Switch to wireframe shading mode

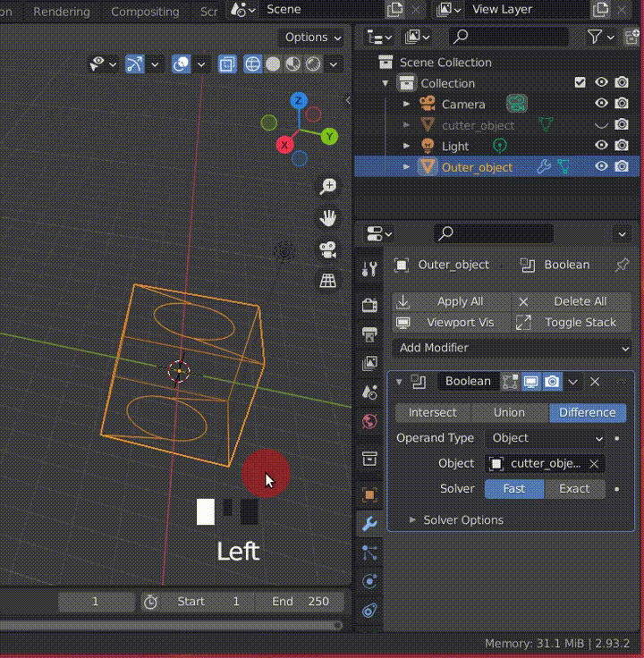click(252, 64)
